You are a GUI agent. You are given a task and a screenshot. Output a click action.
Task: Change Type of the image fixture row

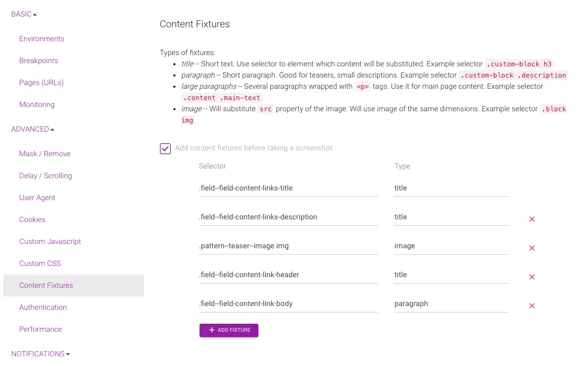pos(451,246)
